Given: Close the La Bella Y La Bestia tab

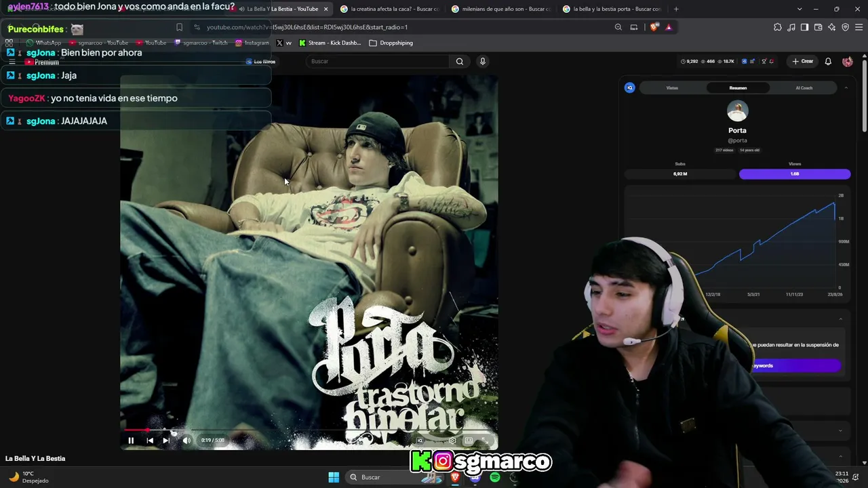Looking at the screenshot, I should tap(325, 9).
